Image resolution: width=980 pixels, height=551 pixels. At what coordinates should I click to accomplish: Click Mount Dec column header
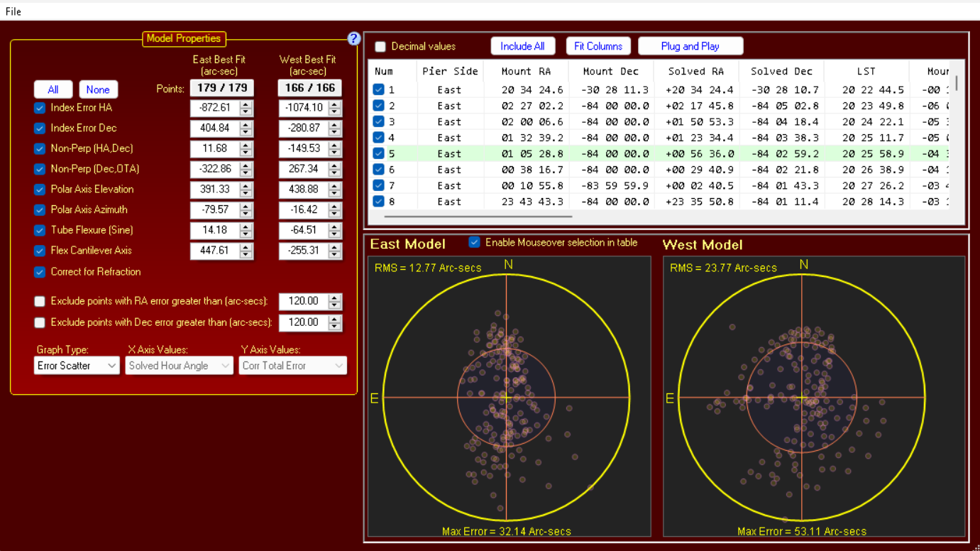tap(611, 71)
